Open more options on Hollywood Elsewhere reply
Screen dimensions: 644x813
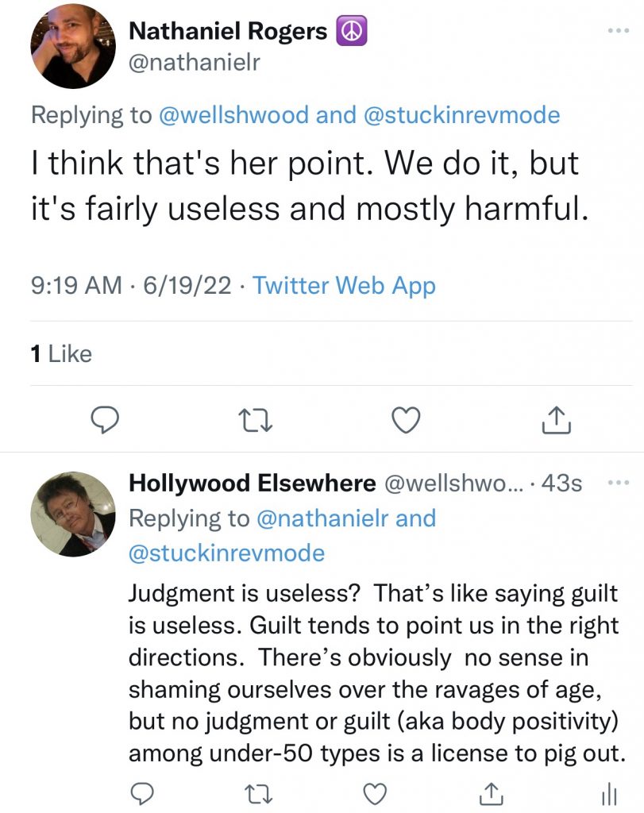click(616, 482)
